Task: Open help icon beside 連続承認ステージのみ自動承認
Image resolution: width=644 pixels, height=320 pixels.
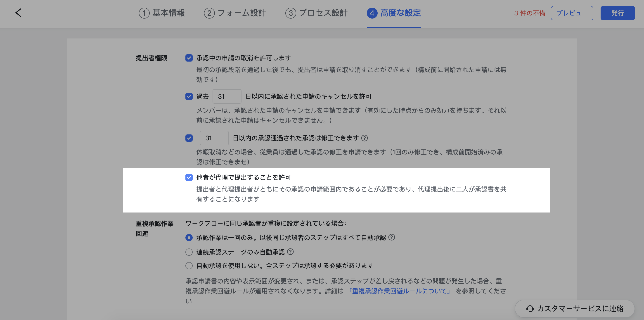Action: (290, 252)
